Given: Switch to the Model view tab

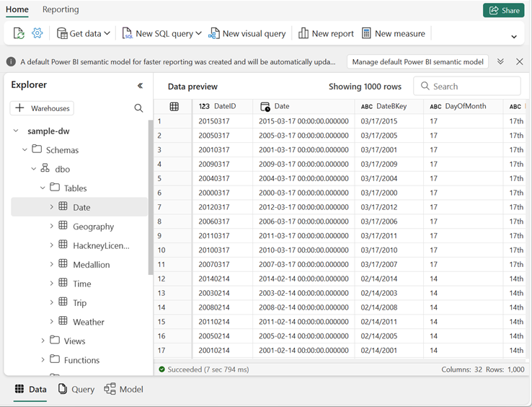Looking at the screenshot, I should coord(123,390).
